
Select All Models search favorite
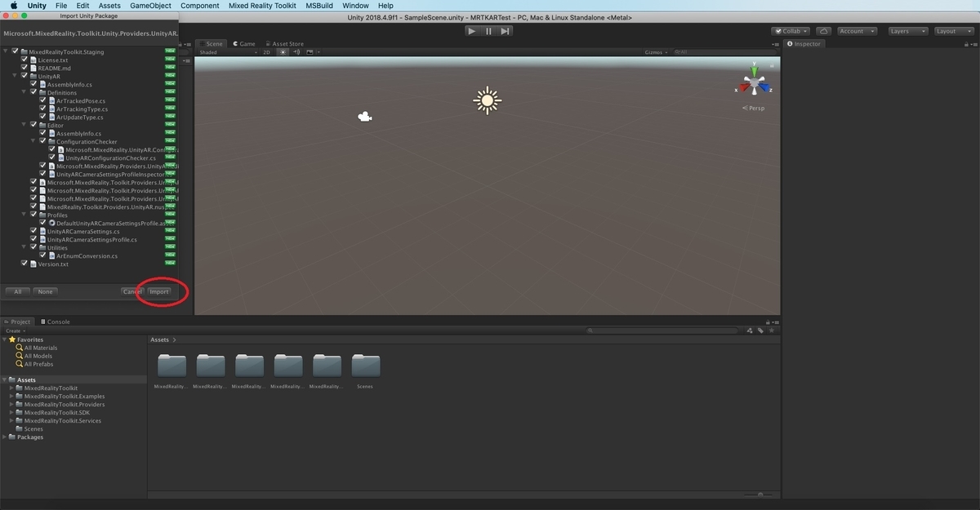33,356
